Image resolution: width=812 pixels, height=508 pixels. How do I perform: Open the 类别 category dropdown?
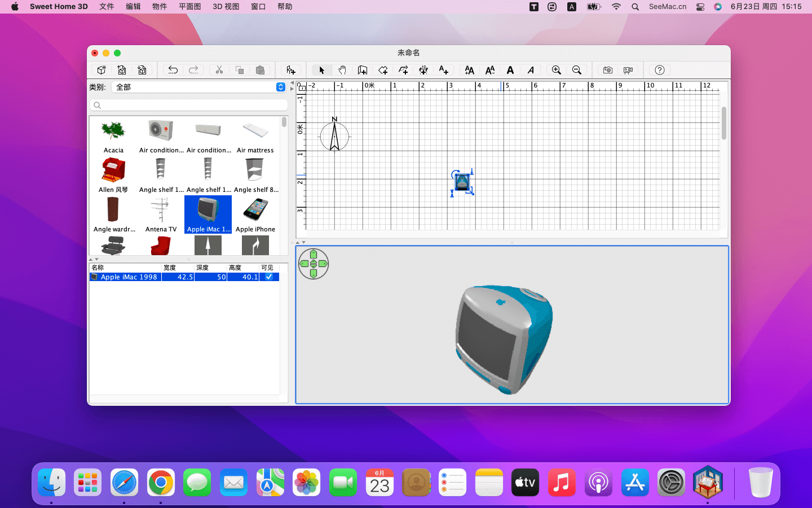point(199,87)
